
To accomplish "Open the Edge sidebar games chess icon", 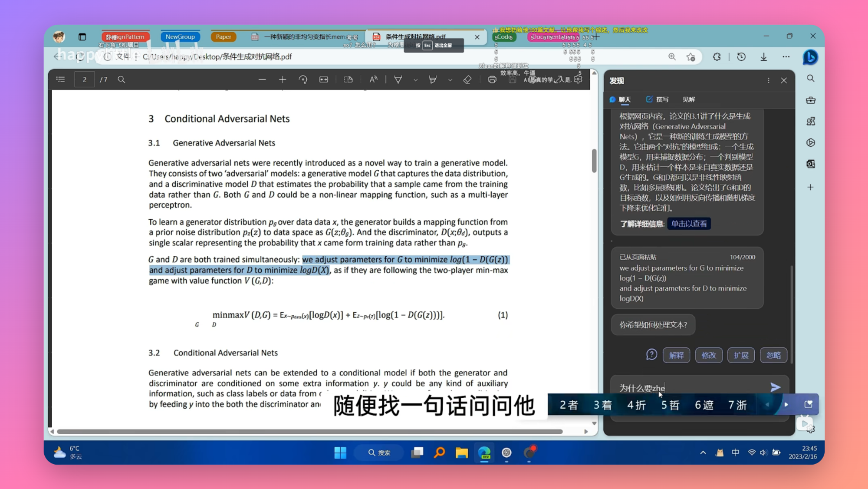I will pyautogui.click(x=811, y=121).
